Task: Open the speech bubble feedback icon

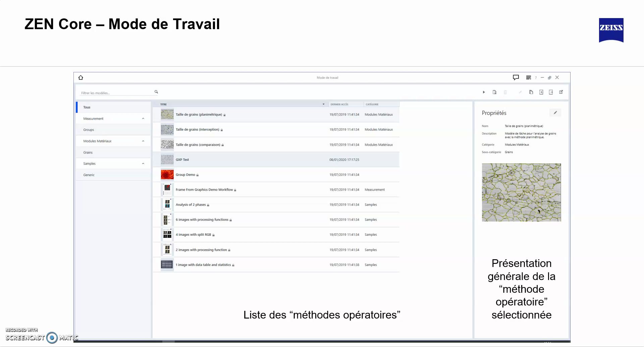Action: coord(516,77)
